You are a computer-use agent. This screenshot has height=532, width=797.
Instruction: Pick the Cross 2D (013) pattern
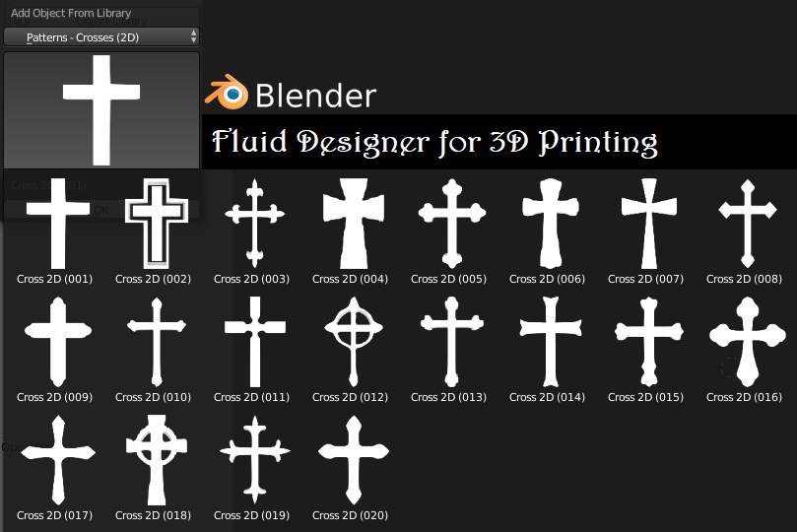pos(451,341)
